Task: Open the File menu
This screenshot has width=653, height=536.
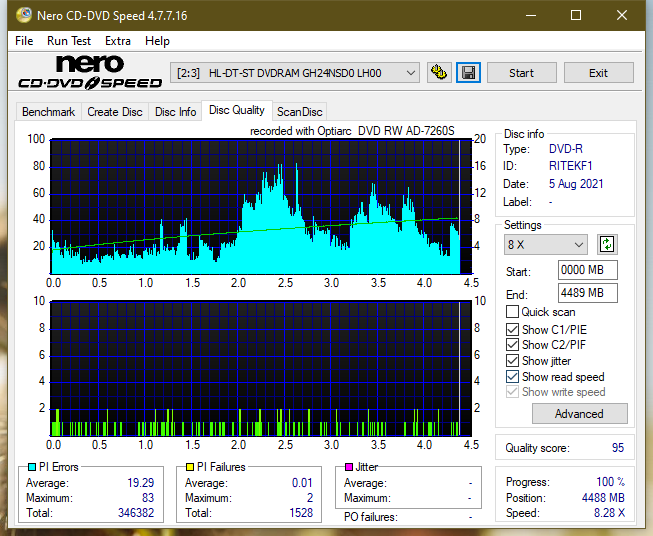Action: [24, 41]
